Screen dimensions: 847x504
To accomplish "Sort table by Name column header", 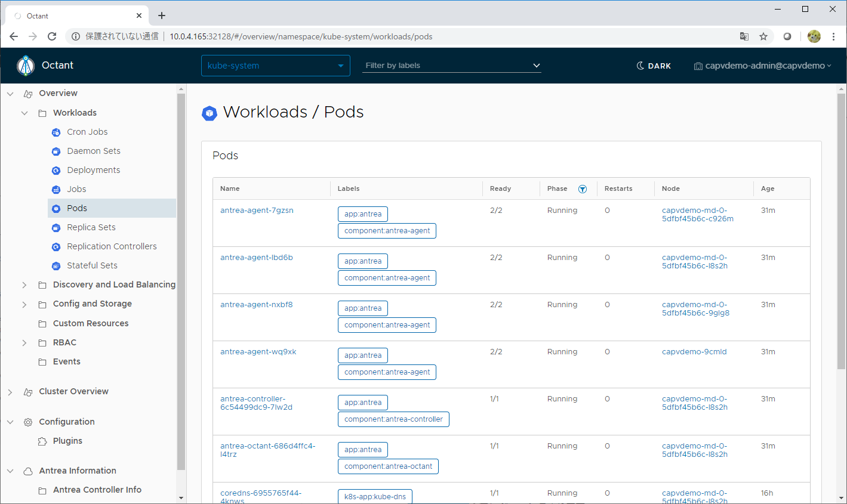I will pos(230,189).
